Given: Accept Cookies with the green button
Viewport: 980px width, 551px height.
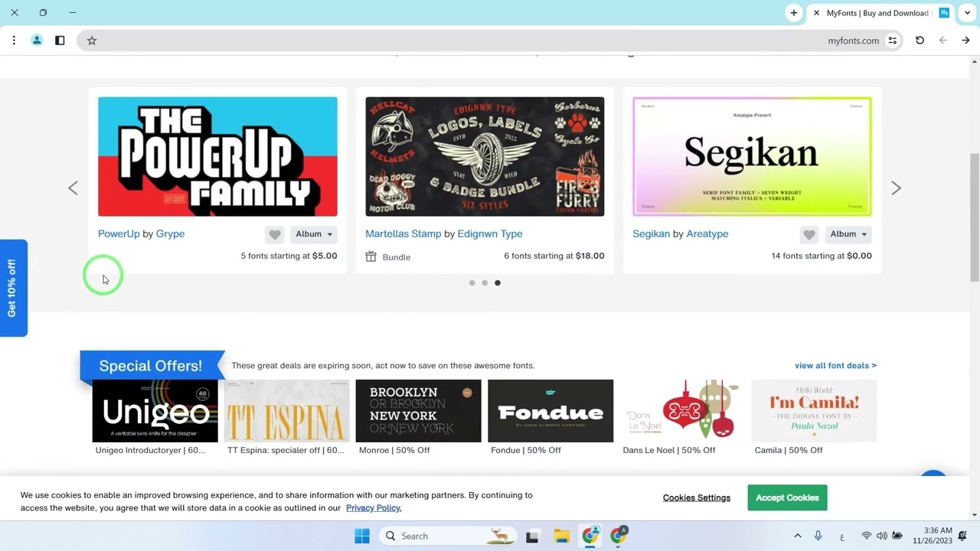Looking at the screenshot, I should pos(787,497).
